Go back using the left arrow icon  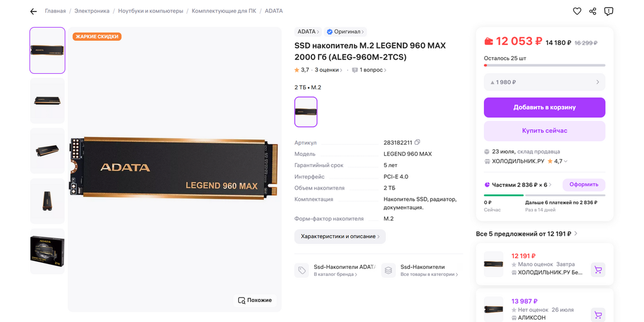tap(34, 11)
